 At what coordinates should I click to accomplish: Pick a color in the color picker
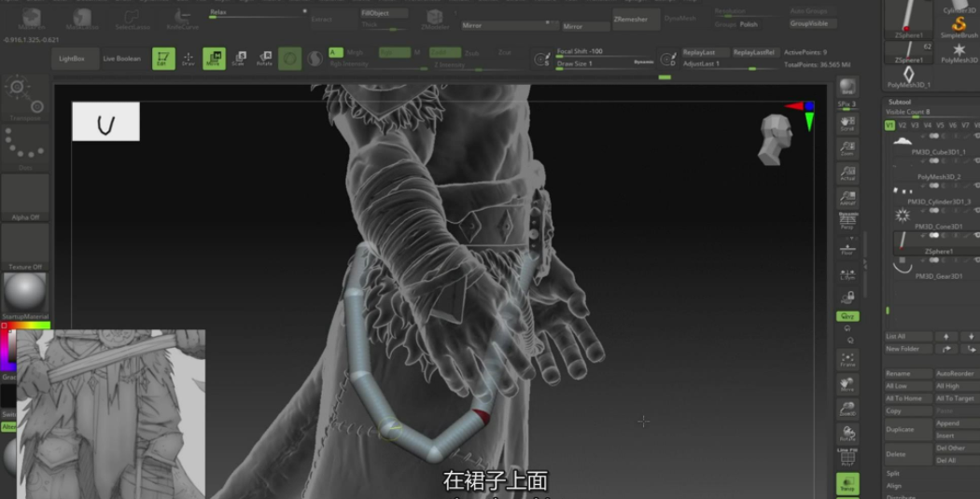click(x=8, y=347)
